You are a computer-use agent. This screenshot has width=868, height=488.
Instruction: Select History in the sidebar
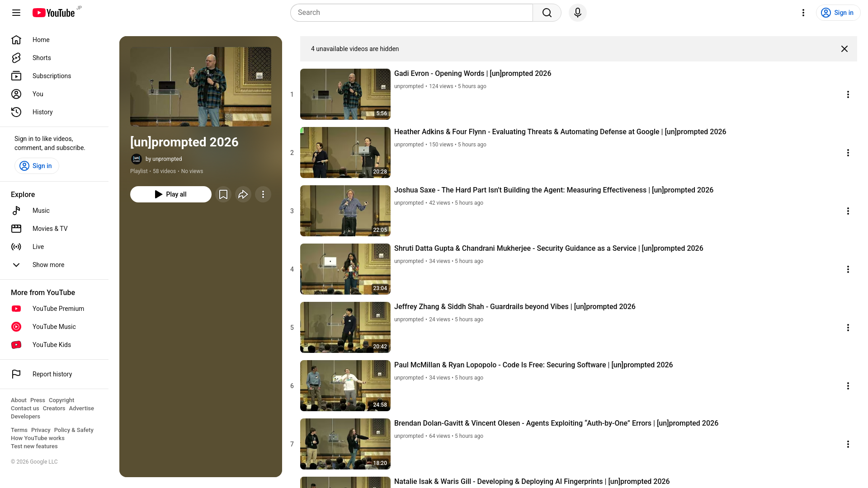coord(42,112)
